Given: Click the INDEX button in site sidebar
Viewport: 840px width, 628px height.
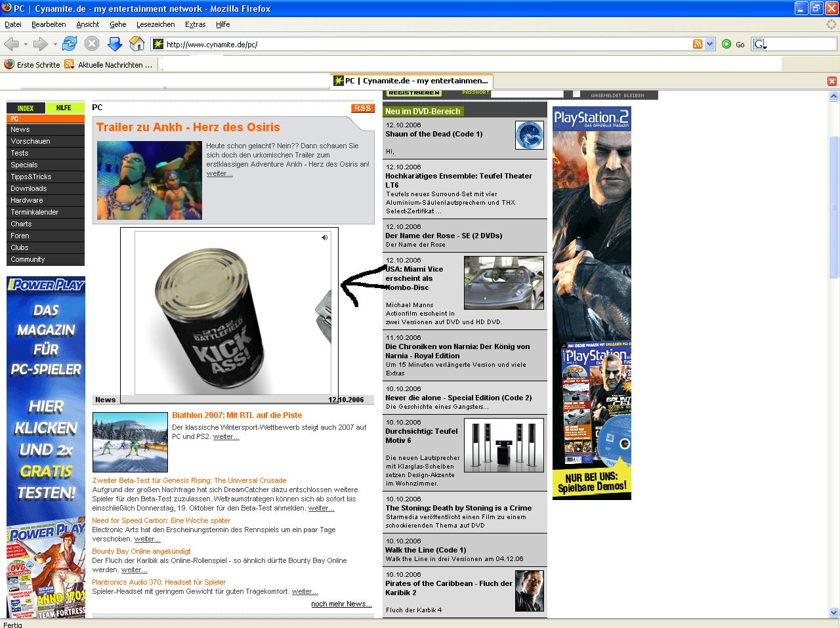Looking at the screenshot, I should [x=26, y=108].
